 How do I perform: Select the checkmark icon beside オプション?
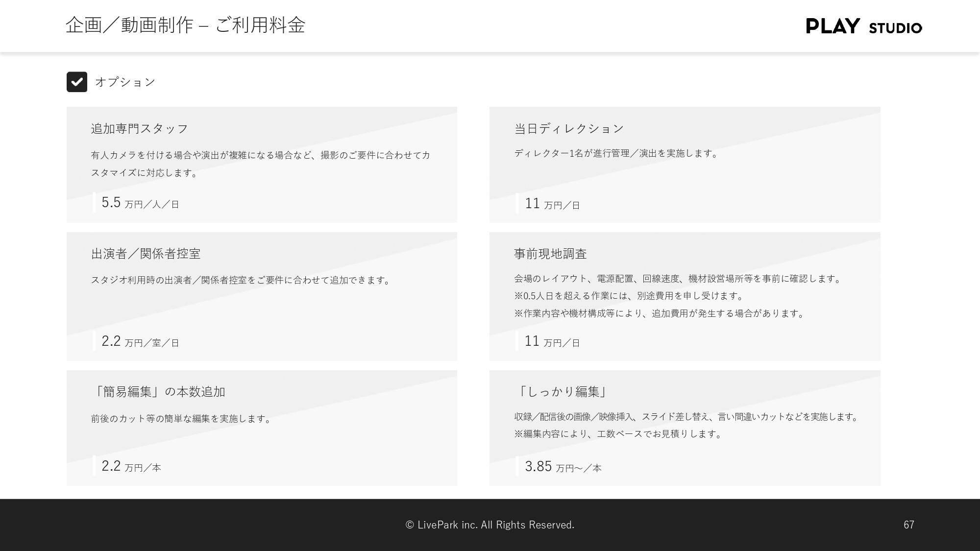(76, 82)
